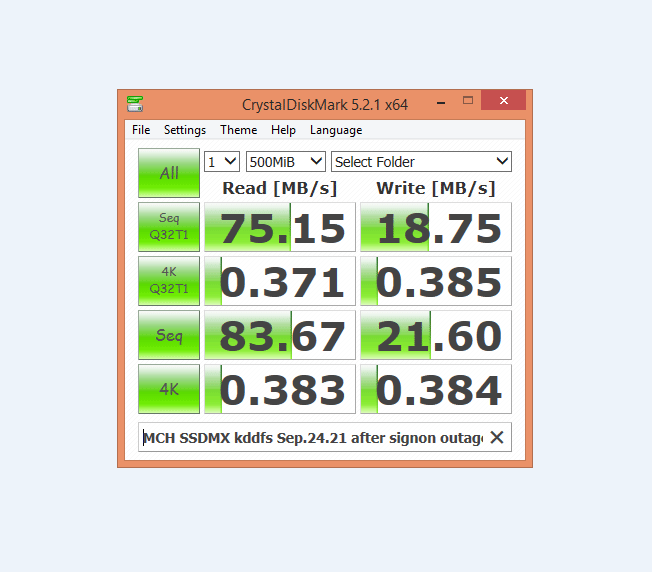Click the comment field reading MCH SSDMX kddfs

(314, 437)
